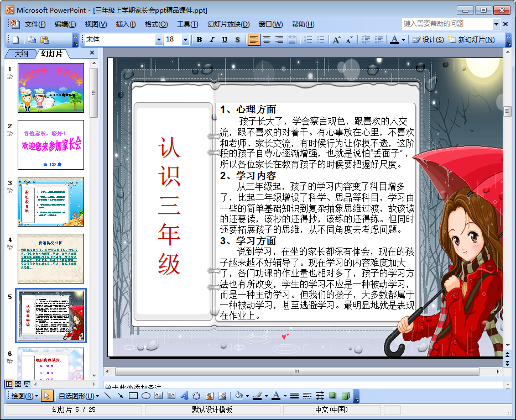Start slide show from current slide
This screenshot has height=420, width=516.
pyautogui.click(x=27, y=384)
